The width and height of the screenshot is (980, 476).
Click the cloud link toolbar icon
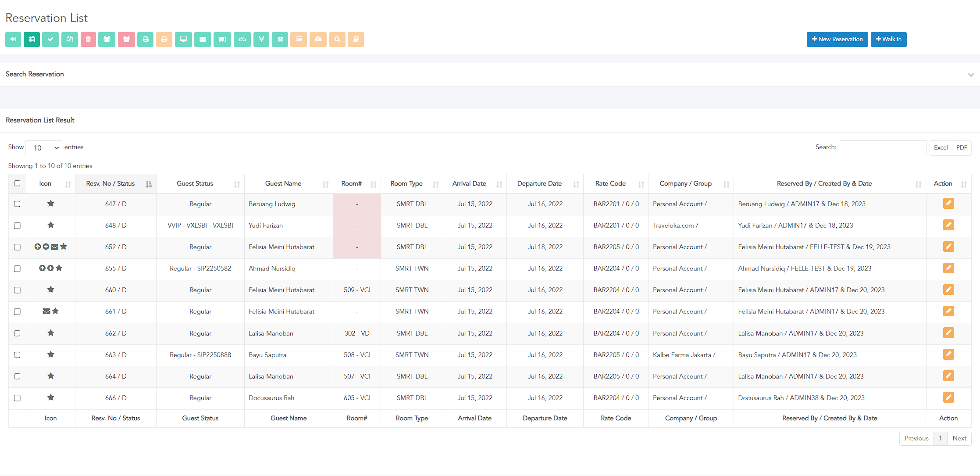(x=242, y=39)
